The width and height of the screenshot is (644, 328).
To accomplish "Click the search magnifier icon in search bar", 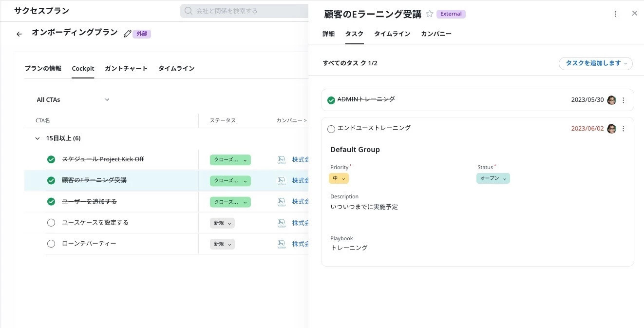I will [189, 11].
